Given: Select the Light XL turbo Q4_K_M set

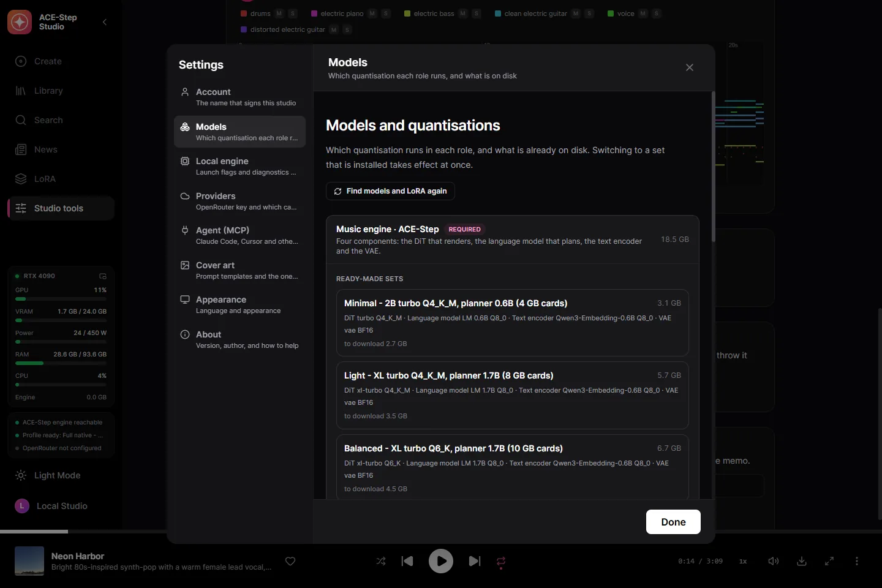Looking at the screenshot, I should pyautogui.click(x=513, y=395).
